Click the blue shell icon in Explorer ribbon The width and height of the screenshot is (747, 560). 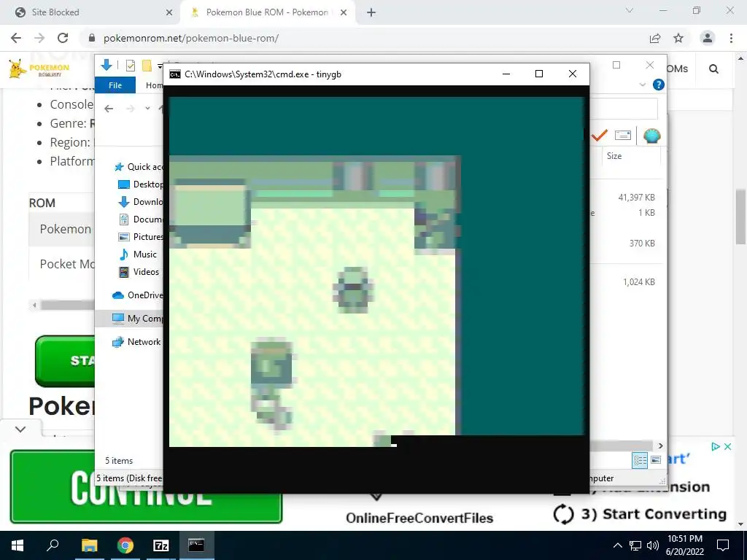(651, 136)
